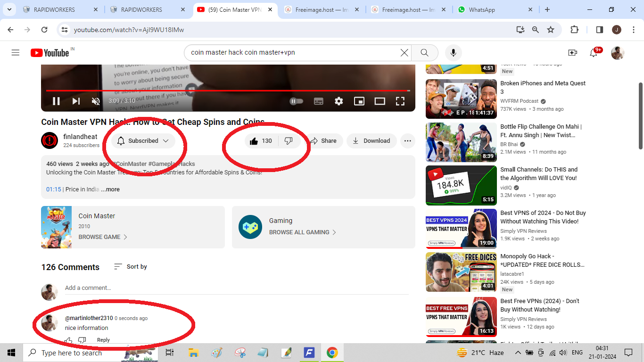The width and height of the screenshot is (644, 362).
Task: Search with your voice microphone
Action: [453, 53]
